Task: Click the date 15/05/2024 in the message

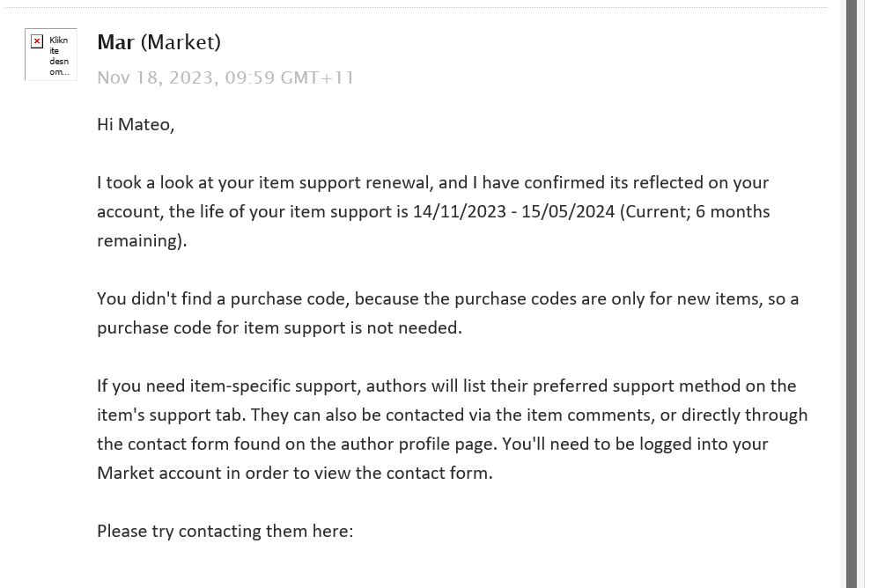Action: (568, 211)
